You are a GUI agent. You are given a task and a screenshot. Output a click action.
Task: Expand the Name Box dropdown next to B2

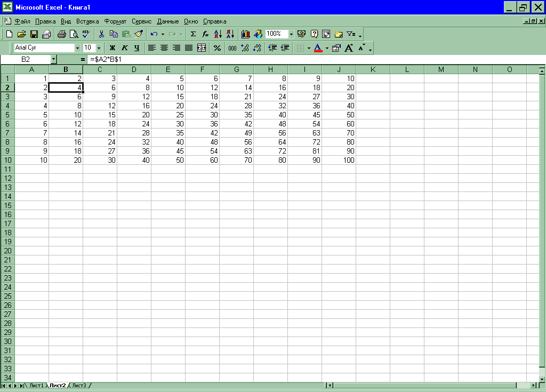[x=53, y=59]
